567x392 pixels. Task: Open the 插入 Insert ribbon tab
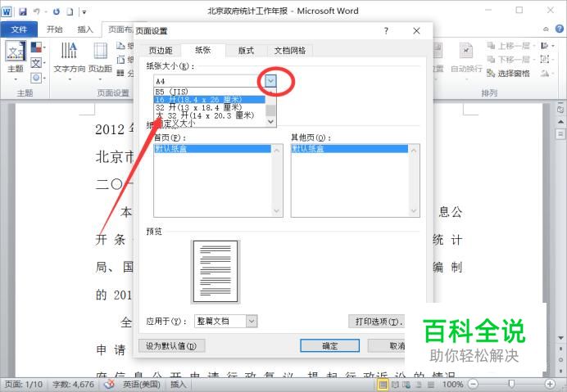coord(85,29)
